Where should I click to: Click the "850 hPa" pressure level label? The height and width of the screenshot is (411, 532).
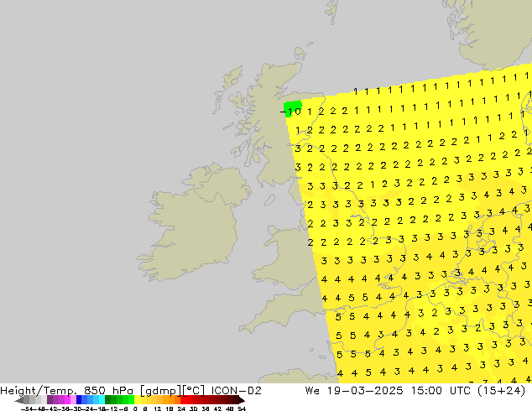click(108, 391)
